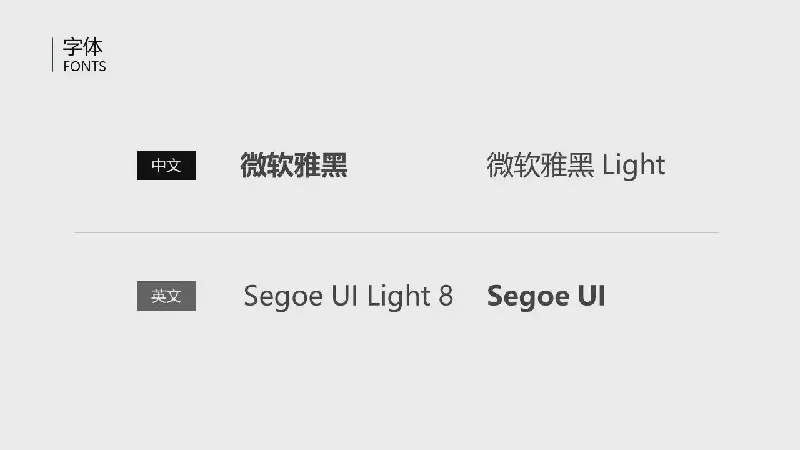This screenshot has width=800, height=450.
Task: Click the bold 微 character
Action: [x=254, y=165]
